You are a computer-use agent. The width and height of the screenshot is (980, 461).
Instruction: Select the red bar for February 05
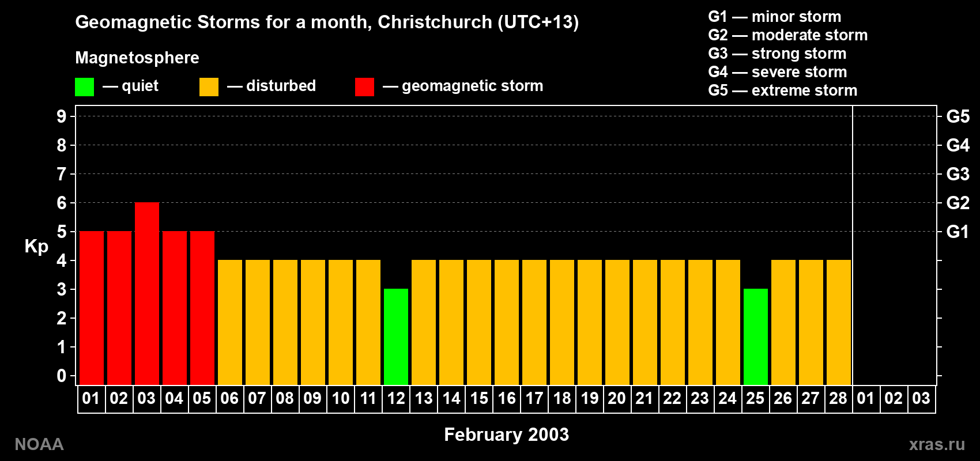[x=202, y=308]
